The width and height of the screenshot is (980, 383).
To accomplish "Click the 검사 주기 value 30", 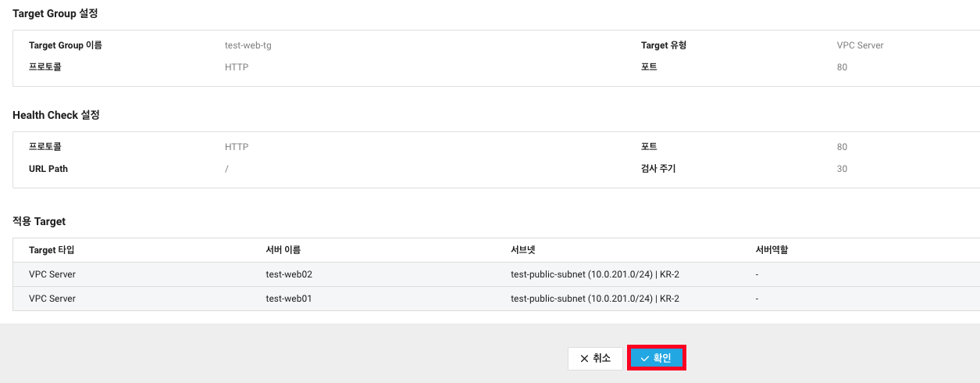I will [x=842, y=169].
